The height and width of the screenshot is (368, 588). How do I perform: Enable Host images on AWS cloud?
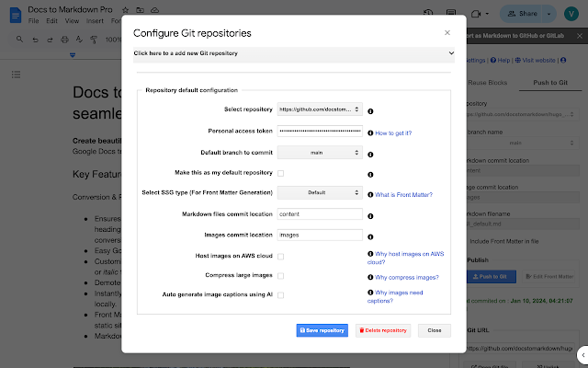point(280,257)
